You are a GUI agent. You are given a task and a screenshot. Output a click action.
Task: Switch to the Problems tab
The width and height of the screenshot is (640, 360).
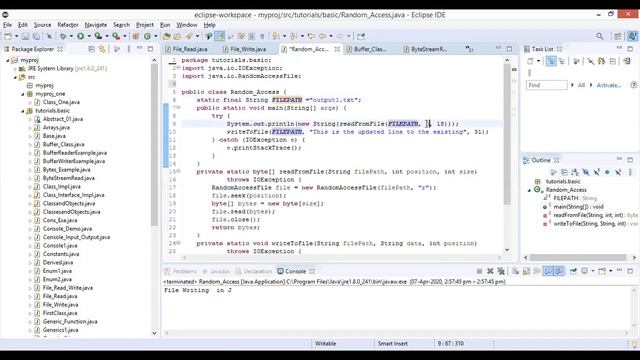pos(181,271)
